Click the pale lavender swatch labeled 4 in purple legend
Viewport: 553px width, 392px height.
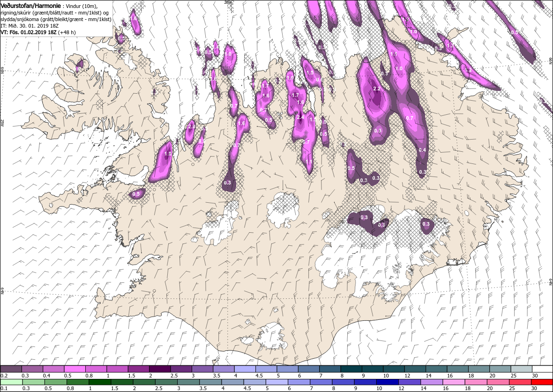tap(245, 369)
